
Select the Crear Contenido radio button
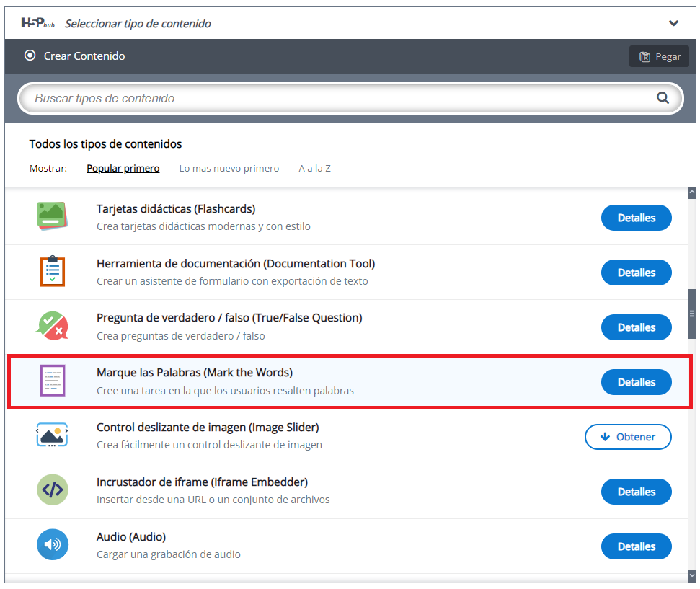point(30,56)
